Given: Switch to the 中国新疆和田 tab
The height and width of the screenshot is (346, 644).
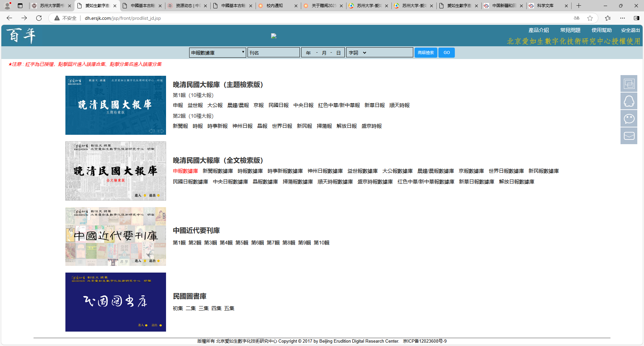Looking at the screenshot, I should (x=504, y=6).
